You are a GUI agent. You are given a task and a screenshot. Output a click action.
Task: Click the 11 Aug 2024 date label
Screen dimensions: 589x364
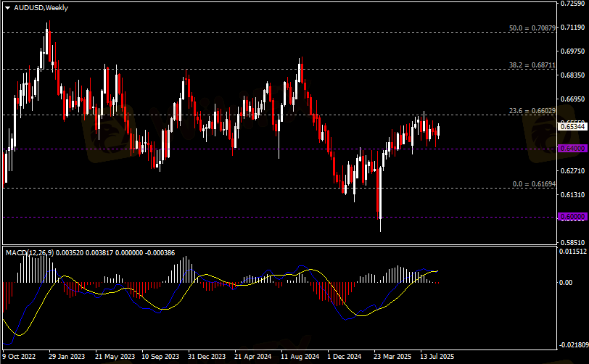pos(300,357)
